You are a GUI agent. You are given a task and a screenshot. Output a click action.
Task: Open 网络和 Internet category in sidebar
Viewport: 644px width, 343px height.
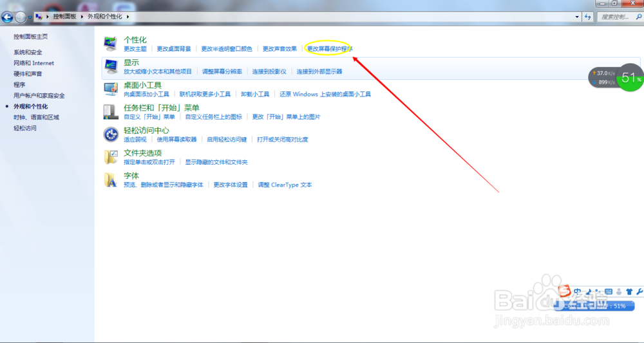click(33, 63)
